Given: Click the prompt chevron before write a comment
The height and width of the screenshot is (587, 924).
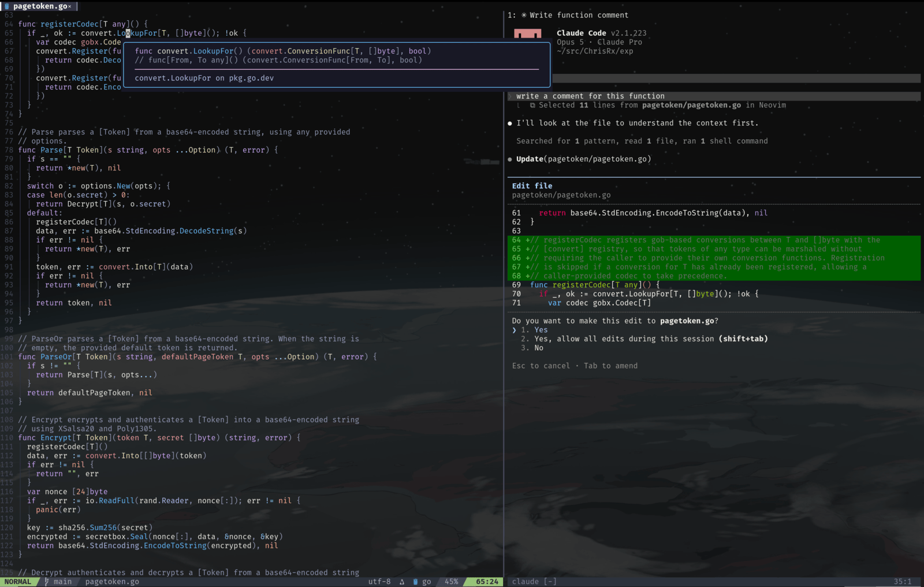Looking at the screenshot, I should click(511, 96).
